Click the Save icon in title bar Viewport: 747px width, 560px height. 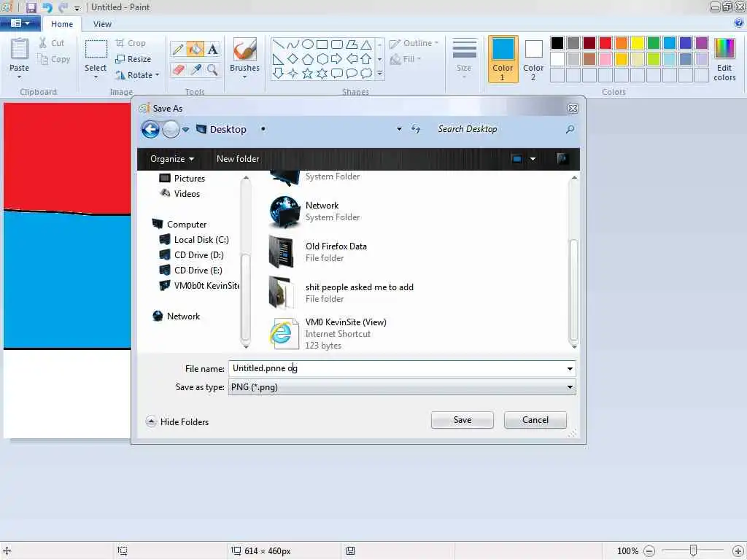pos(31,7)
